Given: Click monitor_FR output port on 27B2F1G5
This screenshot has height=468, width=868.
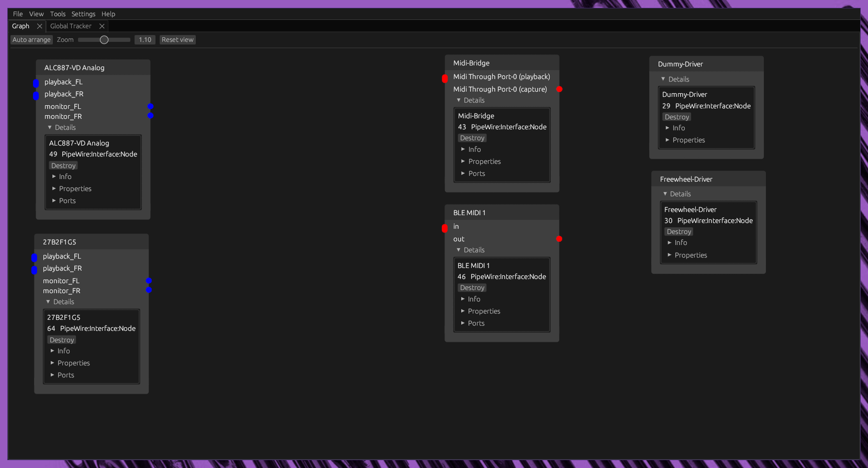Looking at the screenshot, I should coord(149,289).
